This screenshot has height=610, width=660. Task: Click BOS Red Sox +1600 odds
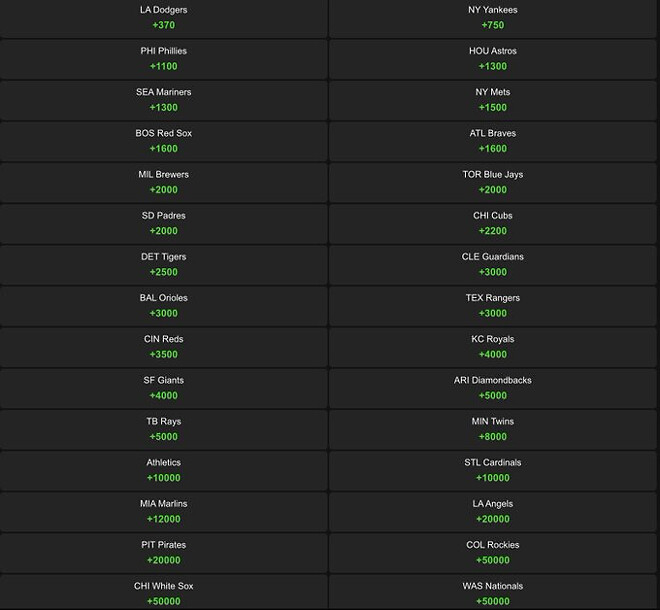click(x=163, y=141)
